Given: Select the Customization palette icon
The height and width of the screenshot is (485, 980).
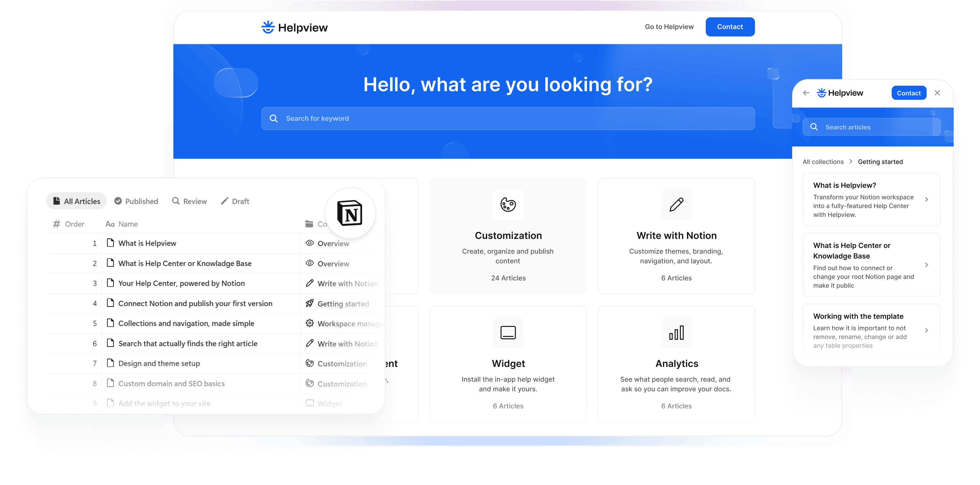Looking at the screenshot, I should tap(508, 205).
